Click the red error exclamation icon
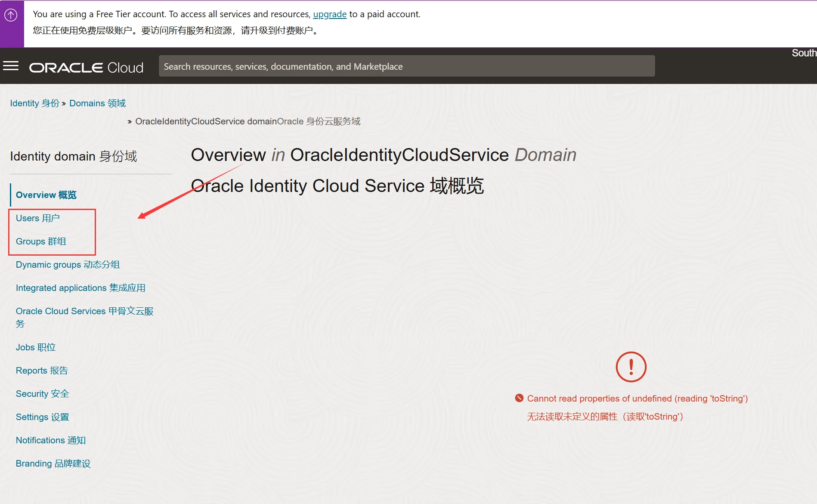 click(631, 367)
